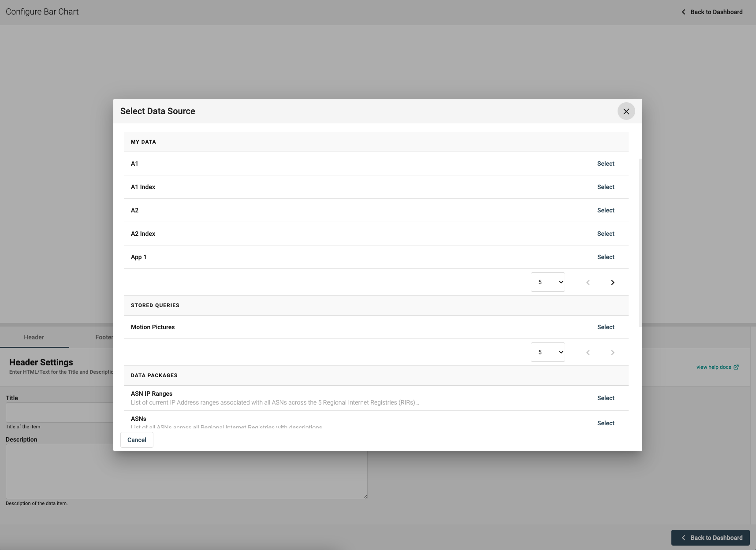The width and height of the screenshot is (756, 550).
Task: Click previous page arrow in My Data
Action: tap(588, 282)
